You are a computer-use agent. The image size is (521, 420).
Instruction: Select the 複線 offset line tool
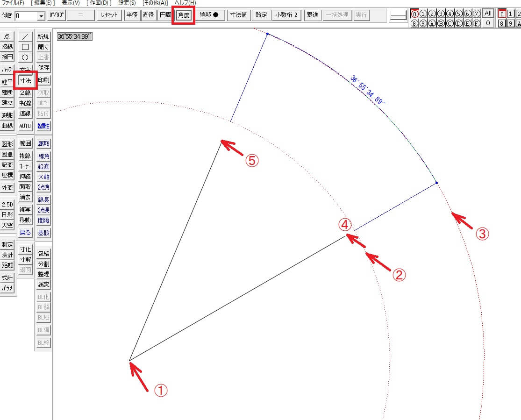[25, 156]
